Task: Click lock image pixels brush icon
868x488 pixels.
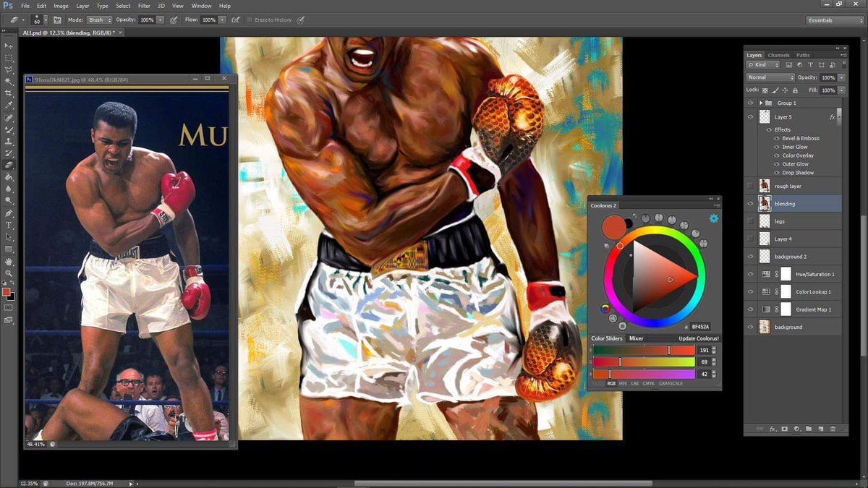Action: tap(775, 90)
